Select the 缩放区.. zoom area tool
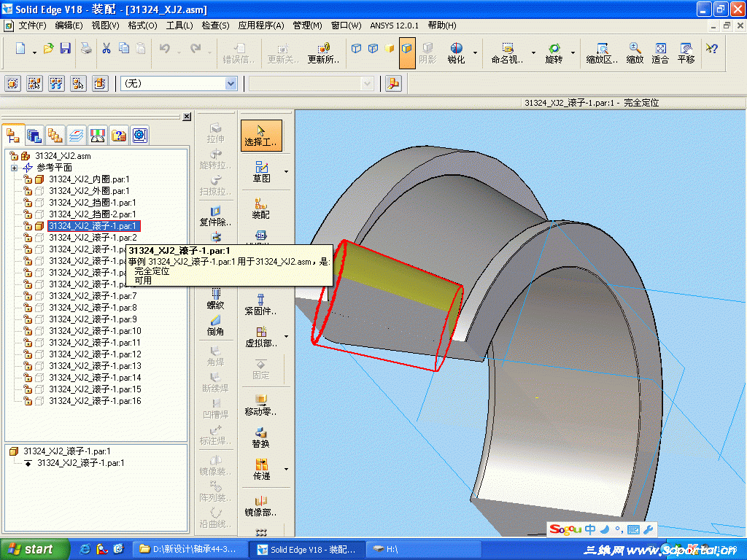 pyautogui.click(x=602, y=53)
